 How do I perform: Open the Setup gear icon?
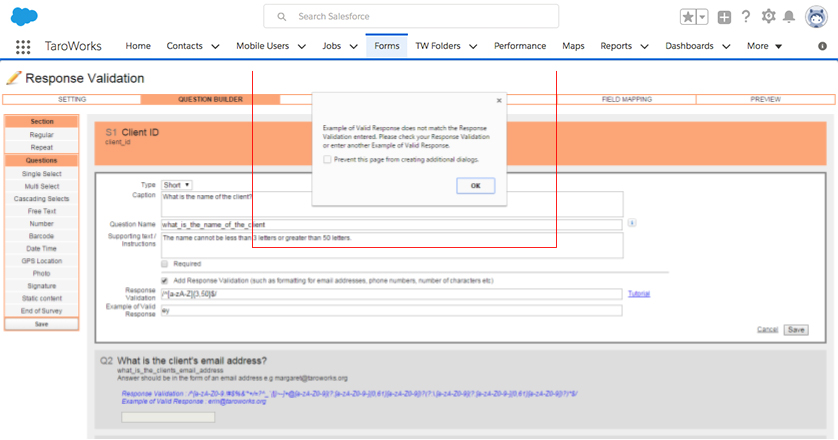tap(769, 16)
